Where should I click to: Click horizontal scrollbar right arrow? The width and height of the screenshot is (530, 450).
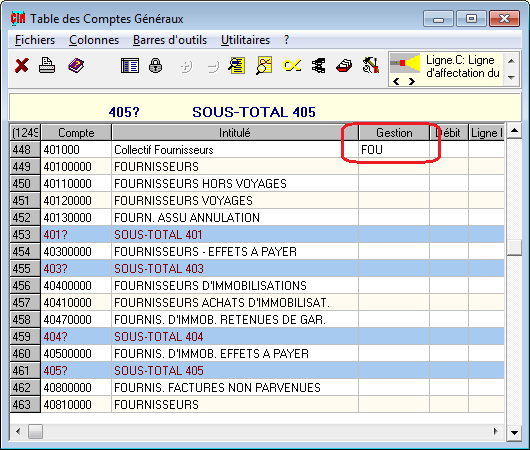pyautogui.click(x=496, y=431)
